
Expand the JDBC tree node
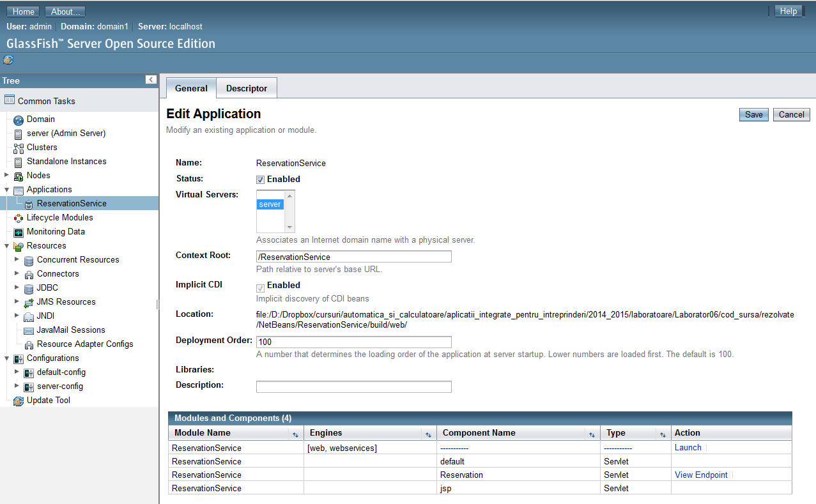click(17, 287)
